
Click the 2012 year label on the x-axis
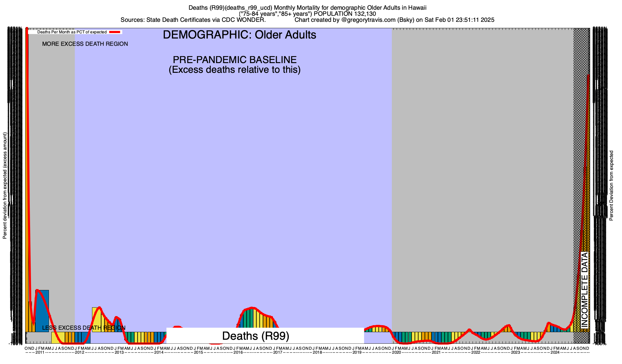(x=80, y=353)
